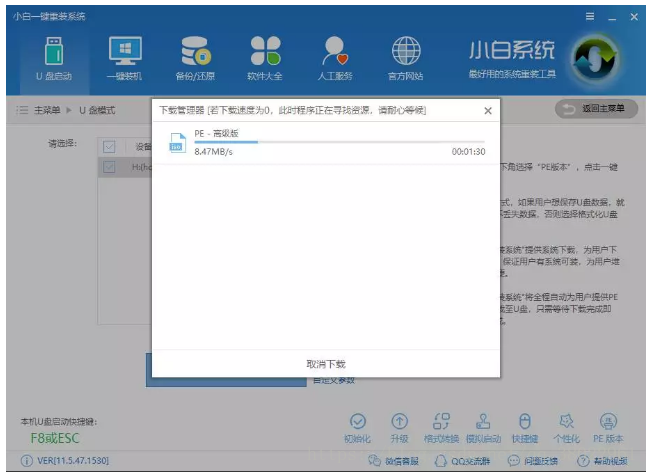Click the 自定义参数 link

click(x=334, y=381)
